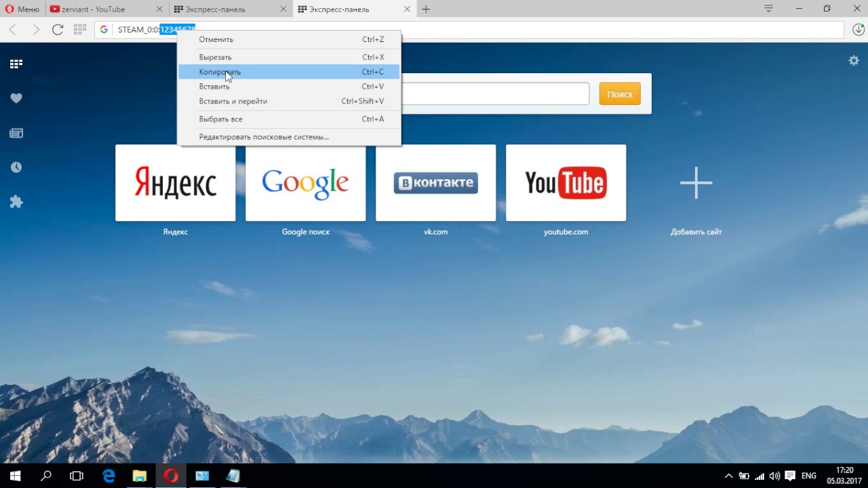Open the Яндекс speed dial tile
868x488 pixels.
tap(176, 183)
